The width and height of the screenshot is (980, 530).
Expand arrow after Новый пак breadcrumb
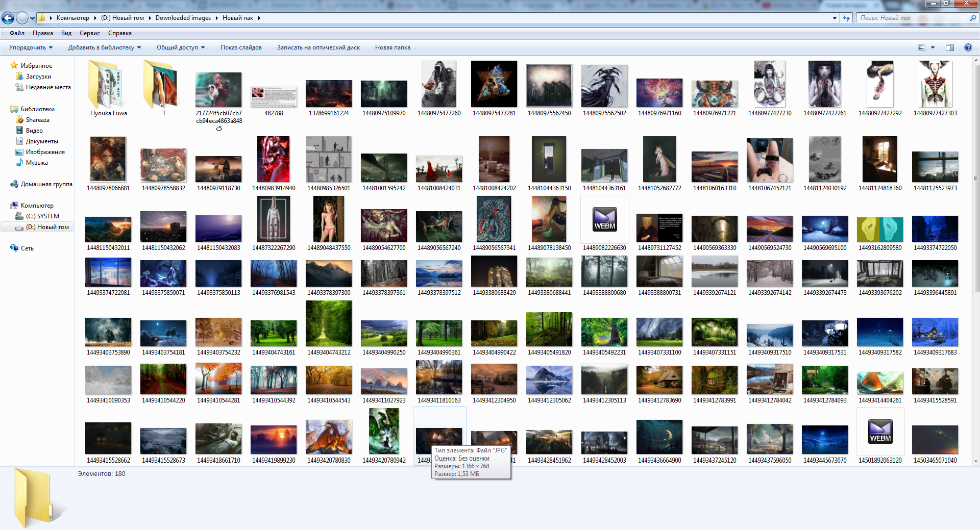tap(259, 18)
